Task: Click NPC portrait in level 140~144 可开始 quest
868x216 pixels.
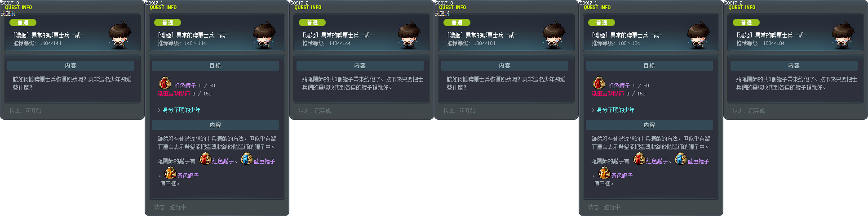Action: (x=120, y=35)
